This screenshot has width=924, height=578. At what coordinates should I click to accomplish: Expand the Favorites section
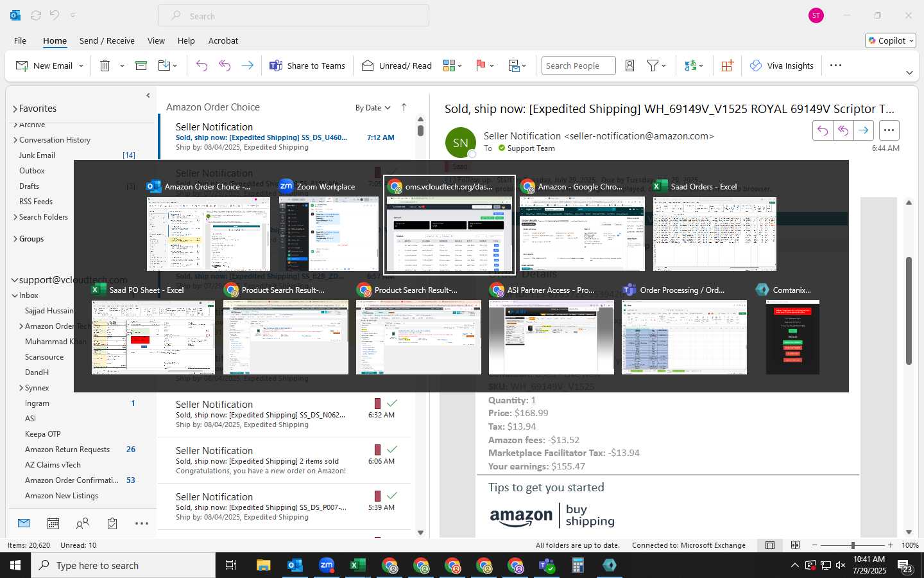(15, 109)
